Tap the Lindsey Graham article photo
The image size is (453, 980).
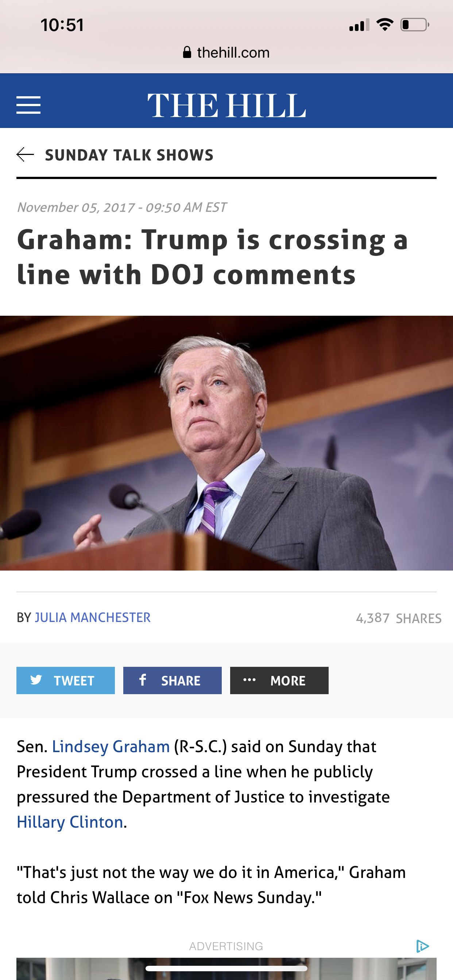(x=226, y=443)
